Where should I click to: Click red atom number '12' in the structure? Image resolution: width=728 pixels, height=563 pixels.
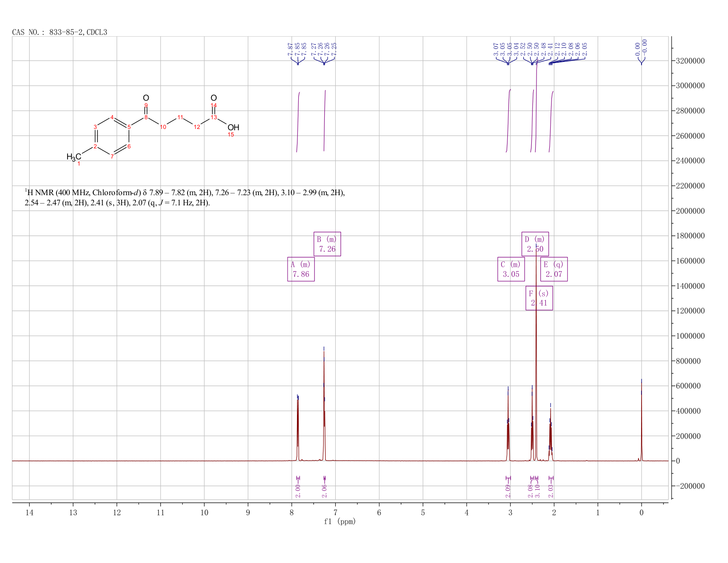click(197, 127)
